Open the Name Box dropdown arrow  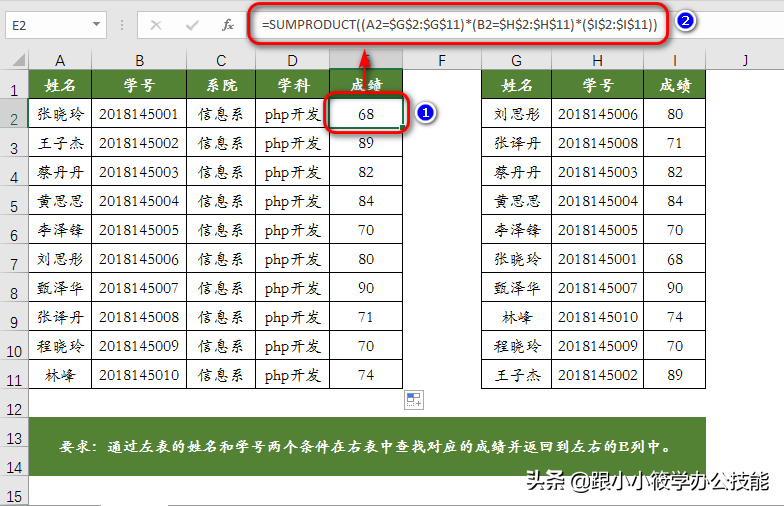point(96,24)
